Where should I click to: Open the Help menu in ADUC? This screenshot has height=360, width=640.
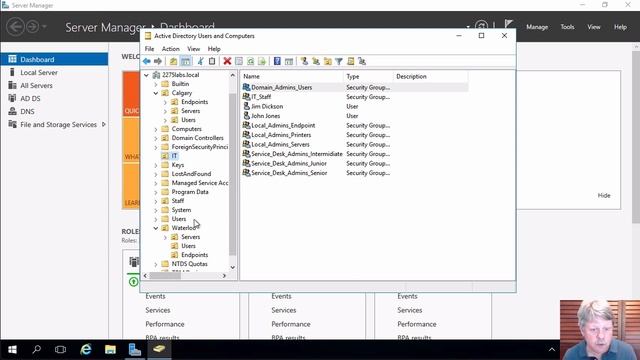click(x=214, y=49)
